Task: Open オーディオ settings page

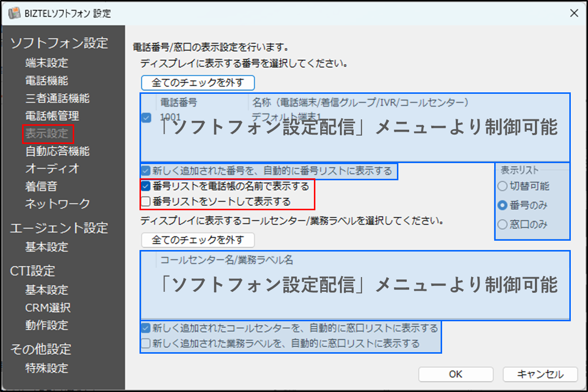Action: [x=52, y=168]
